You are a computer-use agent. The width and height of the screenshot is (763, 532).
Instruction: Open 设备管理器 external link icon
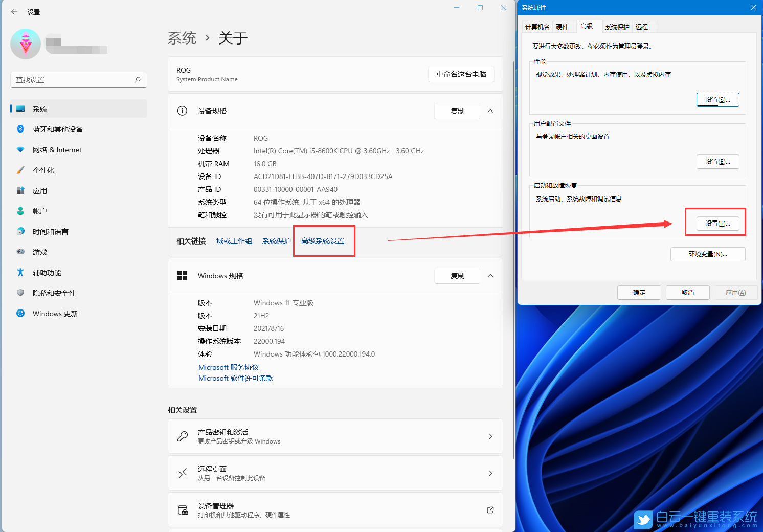(490, 509)
